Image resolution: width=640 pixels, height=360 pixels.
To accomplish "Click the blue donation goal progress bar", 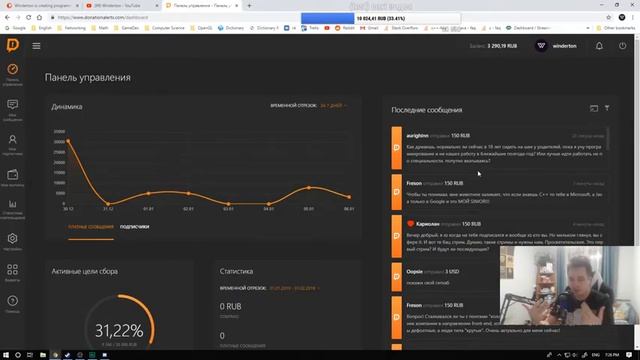I will pyautogui.click(x=328, y=18).
